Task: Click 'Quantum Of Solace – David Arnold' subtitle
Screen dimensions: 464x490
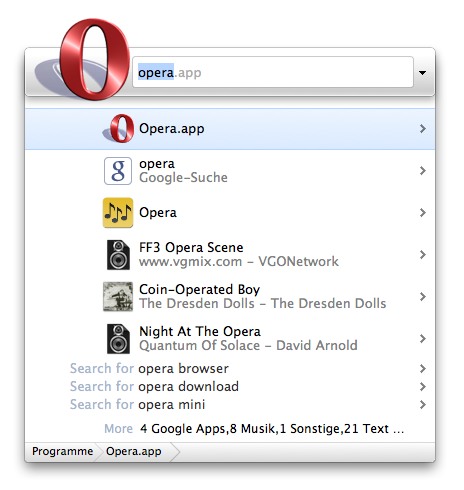Action: (248, 346)
